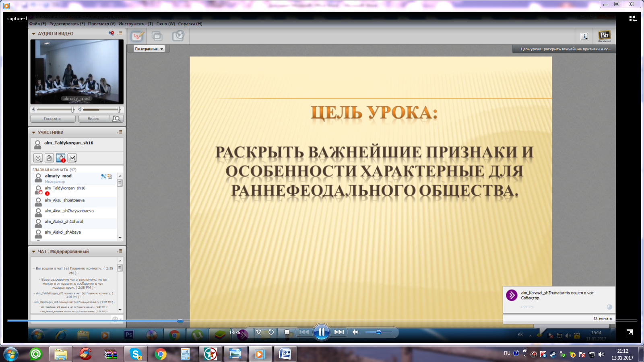This screenshot has width=644, height=362.
Task: Toggle the Talk (Говорить) button
Action: pyautogui.click(x=53, y=119)
